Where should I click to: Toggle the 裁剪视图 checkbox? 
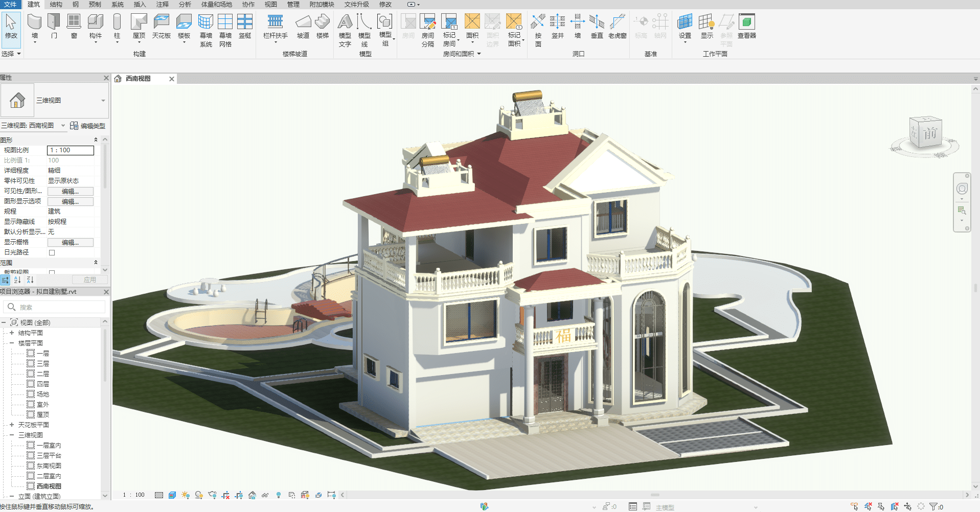[x=52, y=272]
